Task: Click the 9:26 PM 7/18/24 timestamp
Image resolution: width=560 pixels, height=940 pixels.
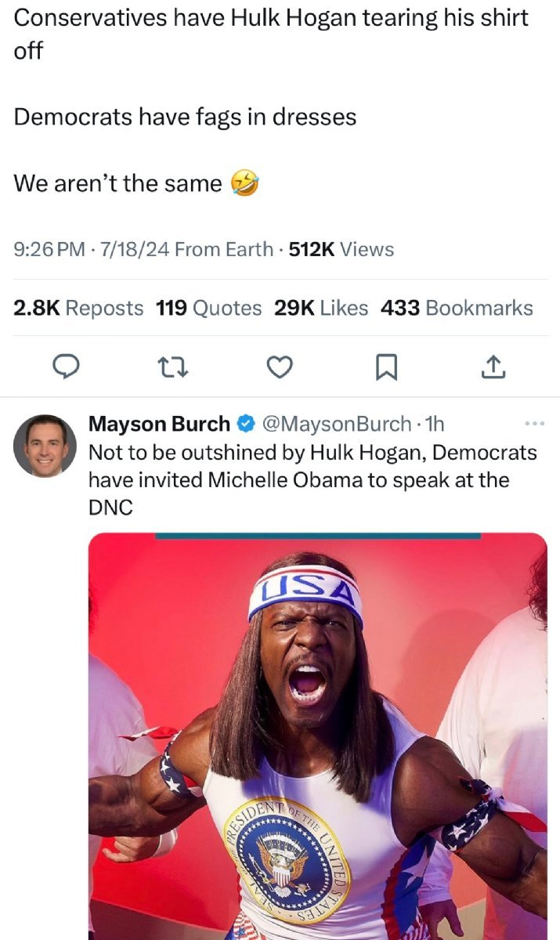Action: 91,249
